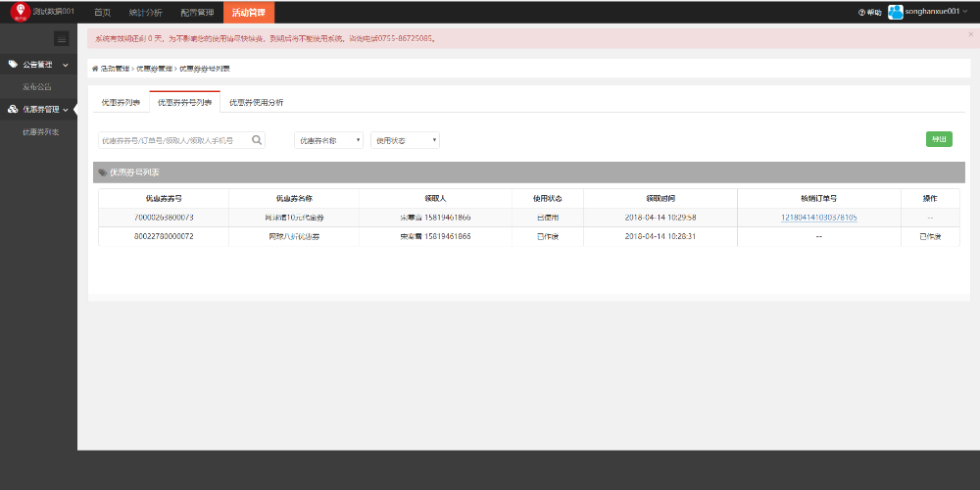Switch to the 优惠券使用分析 tab
This screenshot has height=490, width=980.
(x=256, y=103)
